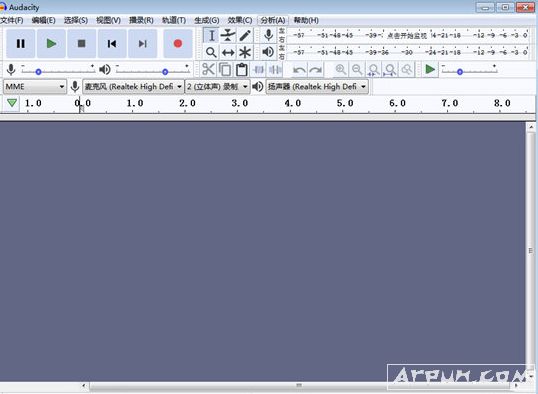The height and width of the screenshot is (394, 538).
Task: Click the playback level meter bar
Action: point(408,52)
